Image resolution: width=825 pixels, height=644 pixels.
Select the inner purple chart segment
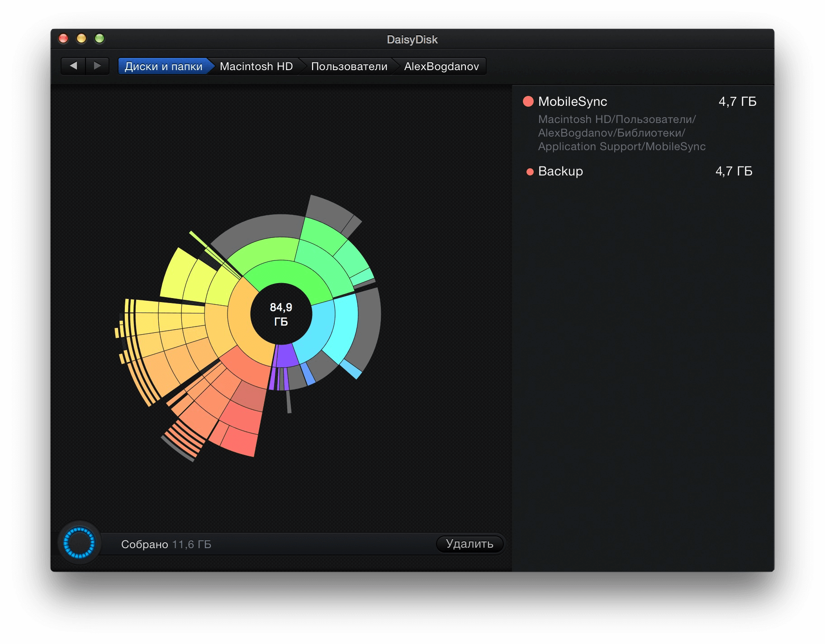286,355
